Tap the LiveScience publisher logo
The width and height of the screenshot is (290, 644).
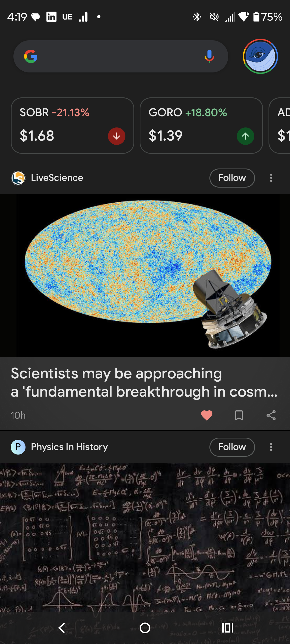tap(18, 178)
